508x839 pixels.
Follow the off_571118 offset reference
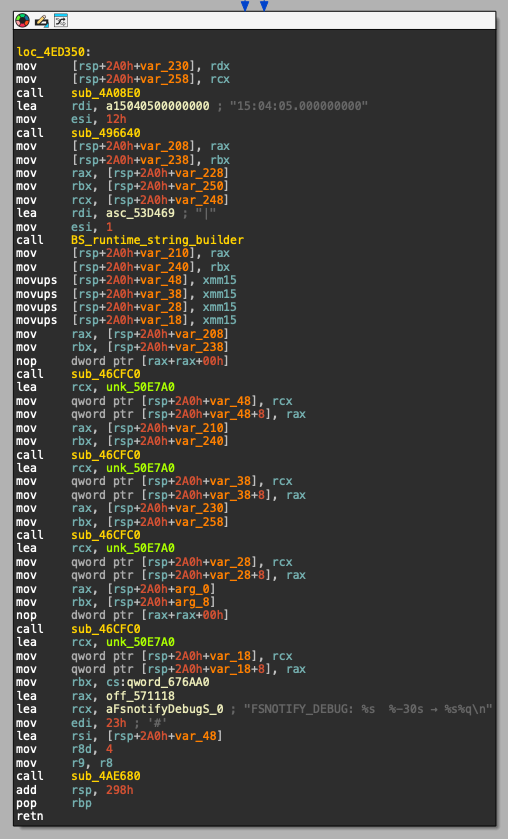pos(140,696)
